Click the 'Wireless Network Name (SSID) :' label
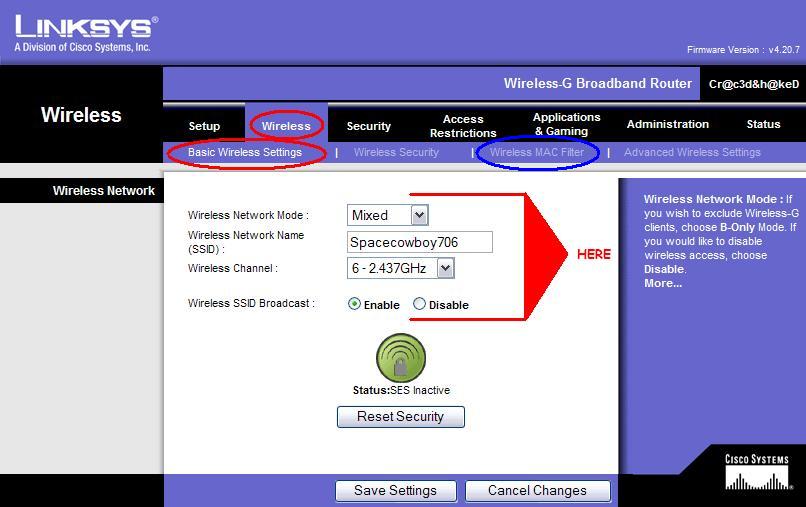 246,242
